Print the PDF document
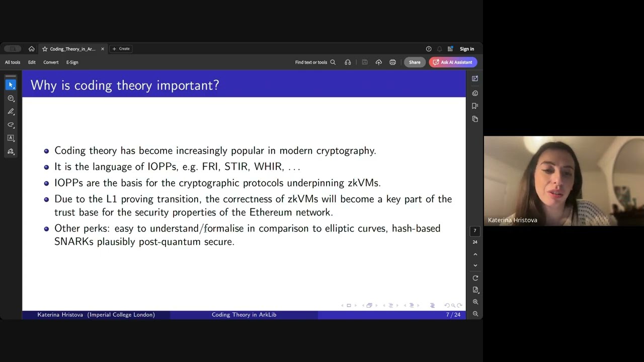The image size is (644, 362). coord(392,62)
